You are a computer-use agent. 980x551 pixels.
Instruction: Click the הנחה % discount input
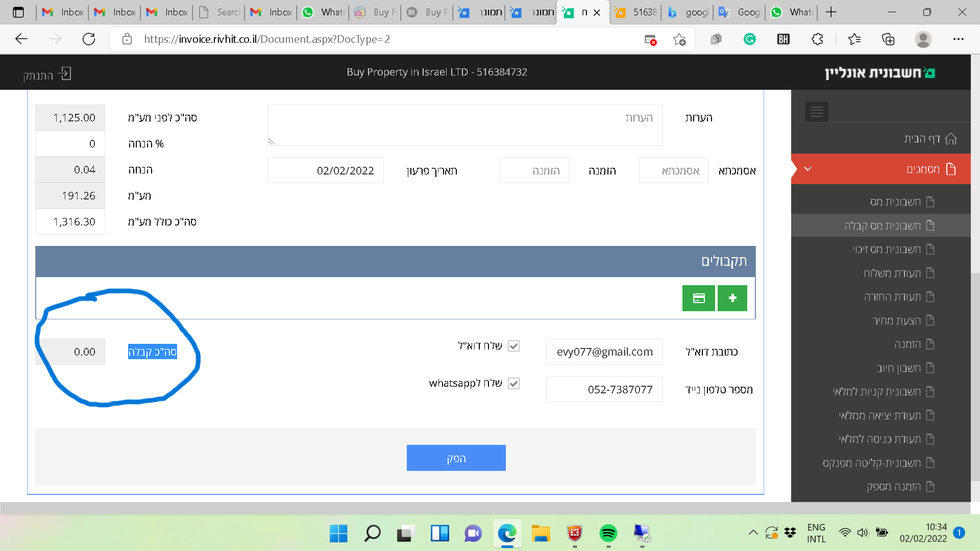coord(70,144)
